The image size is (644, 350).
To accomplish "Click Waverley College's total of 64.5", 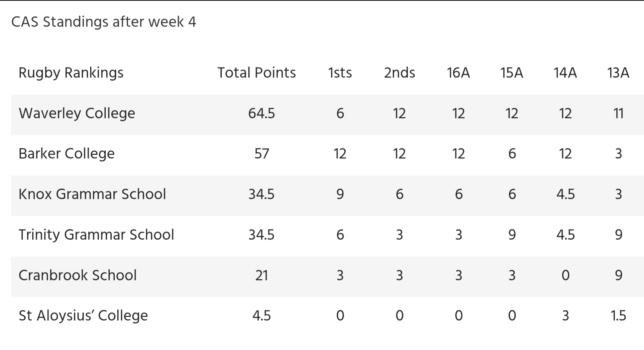I will [262, 113].
